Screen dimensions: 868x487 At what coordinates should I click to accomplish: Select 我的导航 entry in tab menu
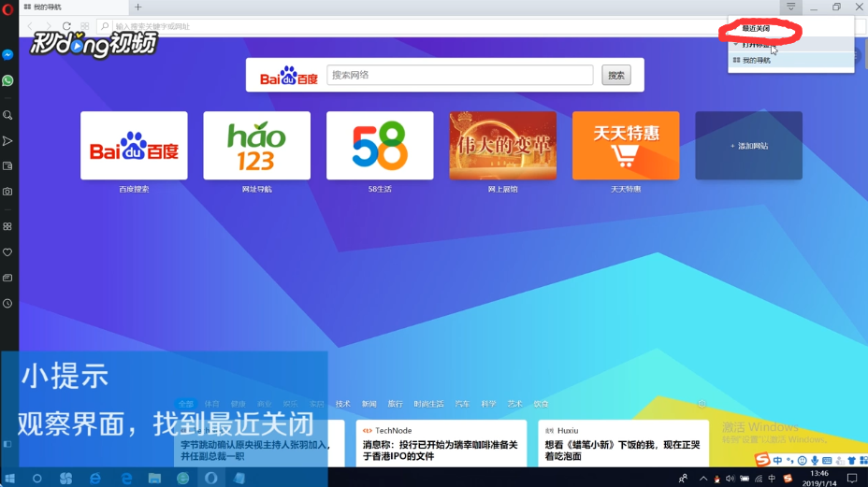791,61
